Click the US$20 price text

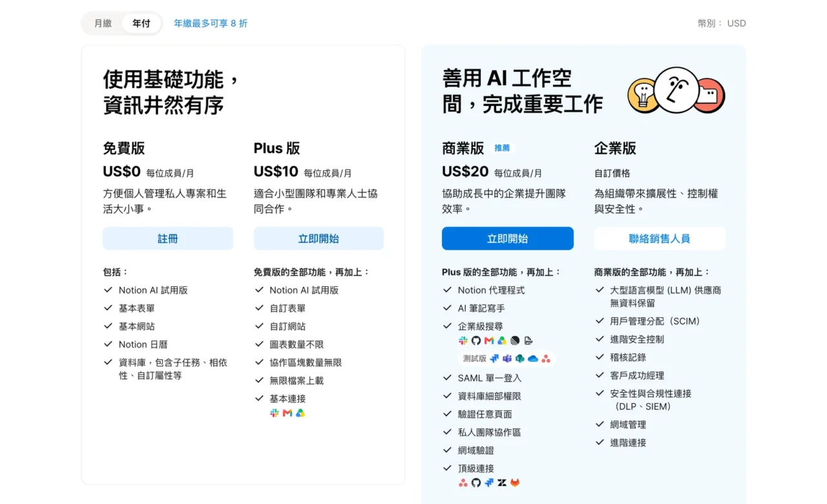[x=465, y=171]
